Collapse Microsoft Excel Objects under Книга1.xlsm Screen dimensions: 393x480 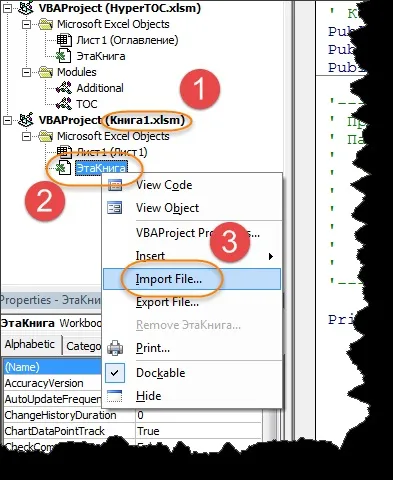[x=26, y=136]
